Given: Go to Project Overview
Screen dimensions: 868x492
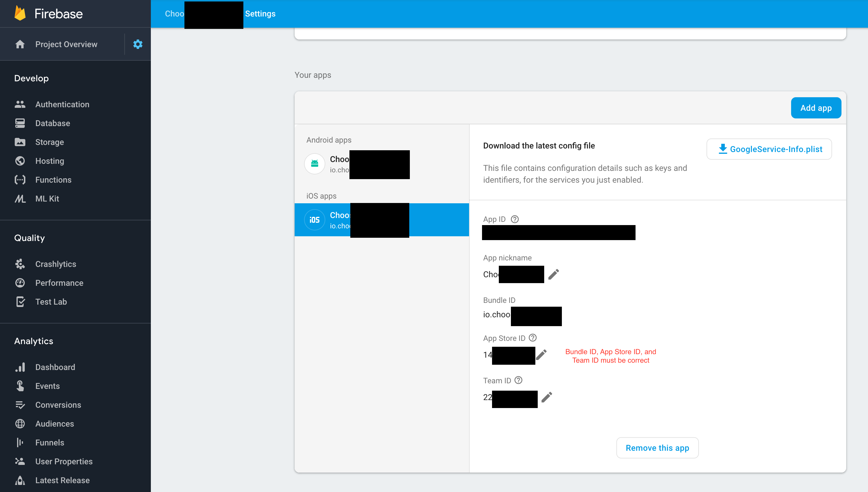Looking at the screenshot, I should (x=66, y=44).
